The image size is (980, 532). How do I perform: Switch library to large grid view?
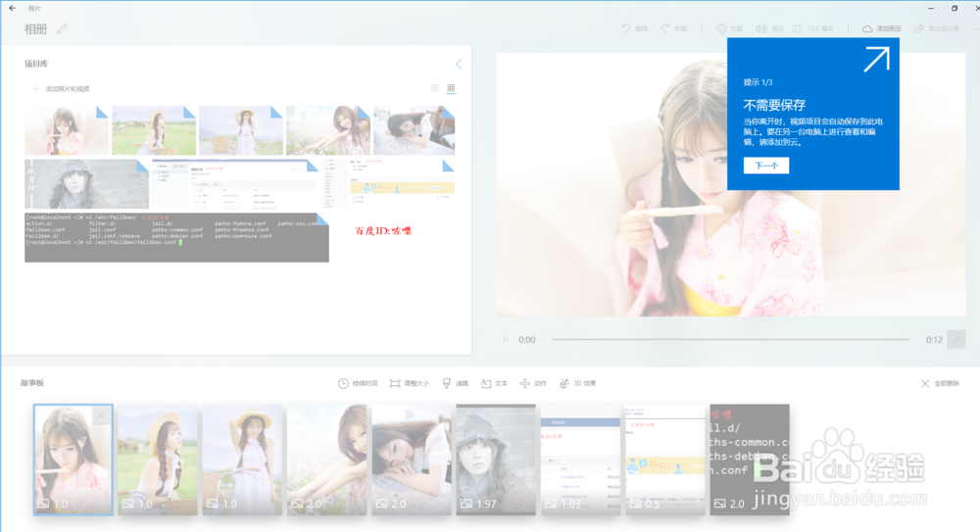pos(435,88)
